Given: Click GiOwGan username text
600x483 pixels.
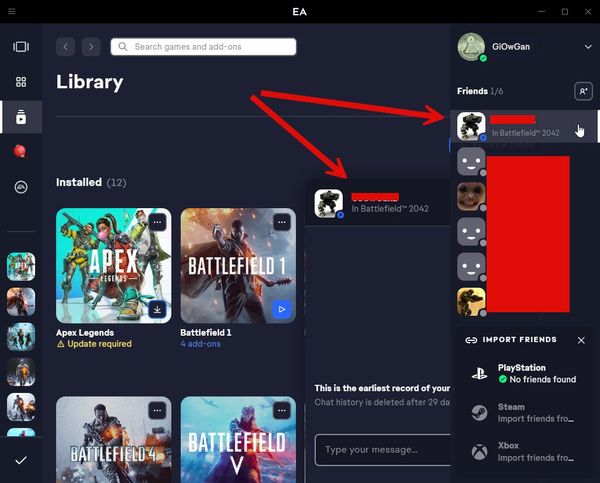Looking at the screenshot, I should coord(511,47).
